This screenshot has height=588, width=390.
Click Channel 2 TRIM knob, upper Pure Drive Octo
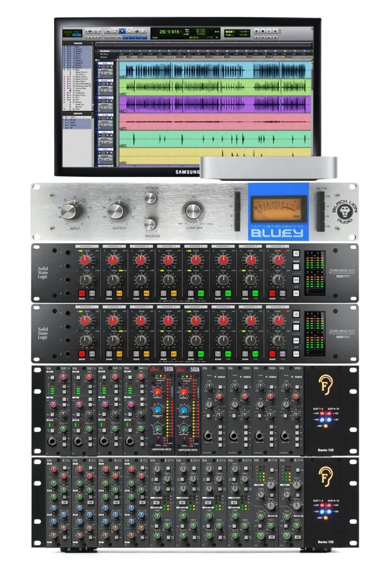tap(113, 279)
